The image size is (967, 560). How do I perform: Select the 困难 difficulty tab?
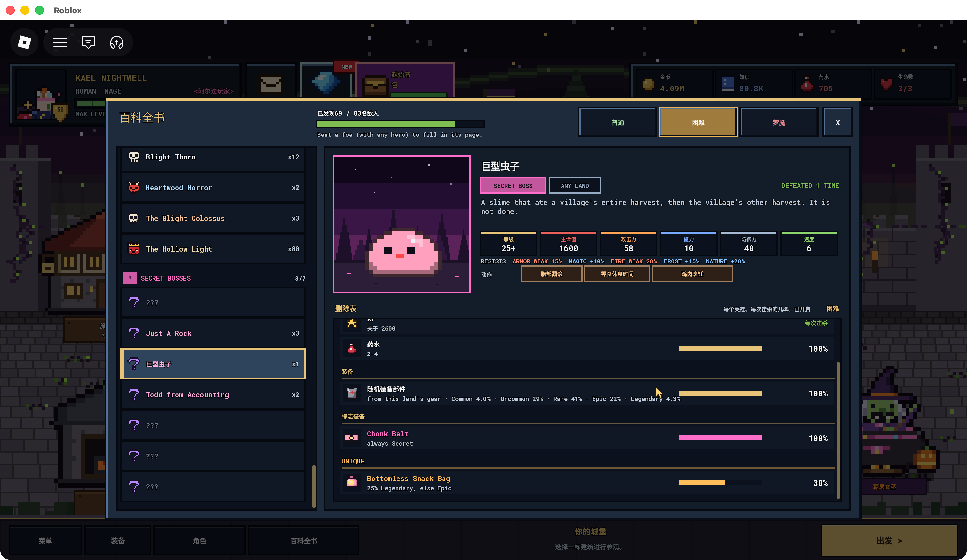(698, 122)
